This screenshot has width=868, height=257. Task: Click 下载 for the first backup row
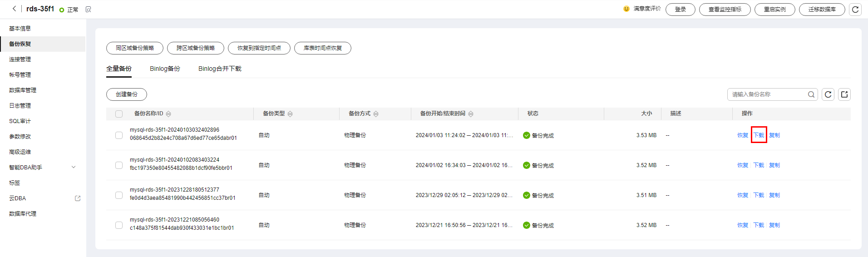(759, 135)
